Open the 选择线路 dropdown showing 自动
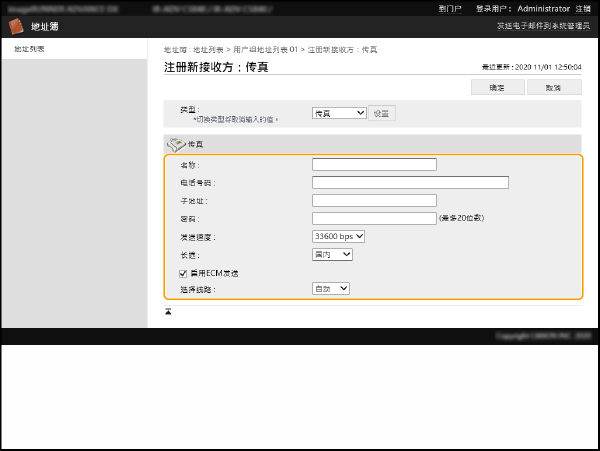This screenshot has width=600, height=451. tap(330, 288)
